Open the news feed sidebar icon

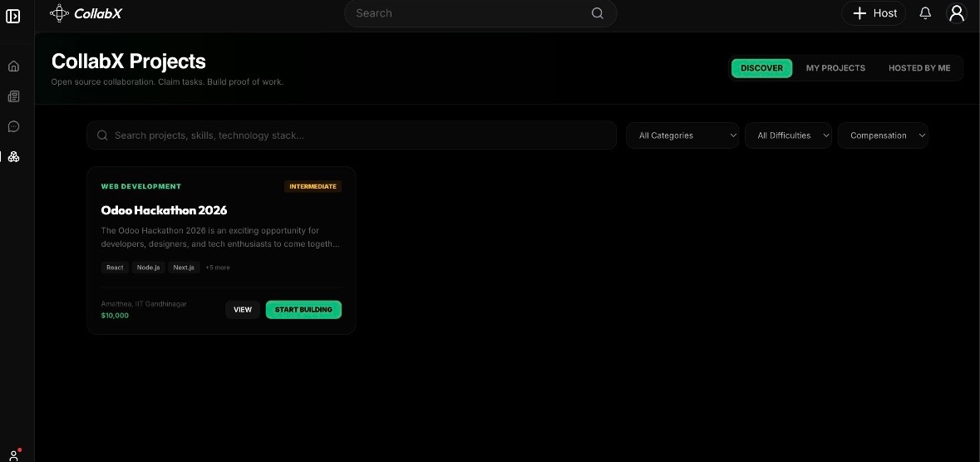14,96
